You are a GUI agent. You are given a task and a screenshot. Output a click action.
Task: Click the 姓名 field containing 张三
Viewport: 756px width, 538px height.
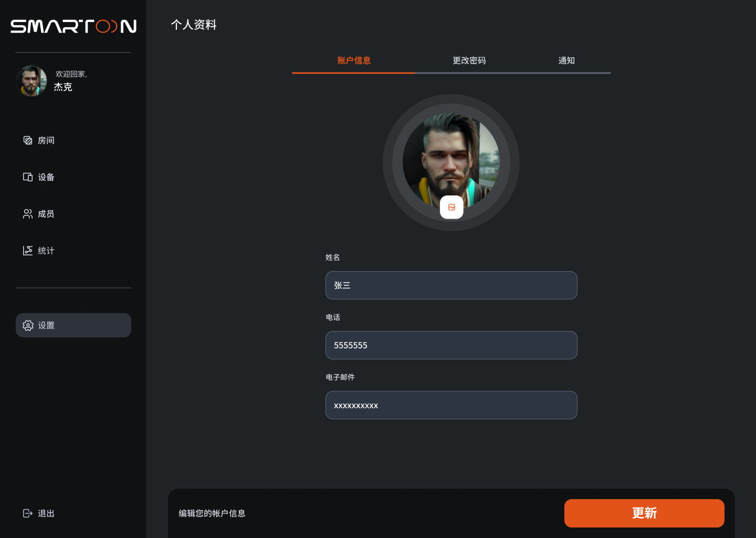451,285
